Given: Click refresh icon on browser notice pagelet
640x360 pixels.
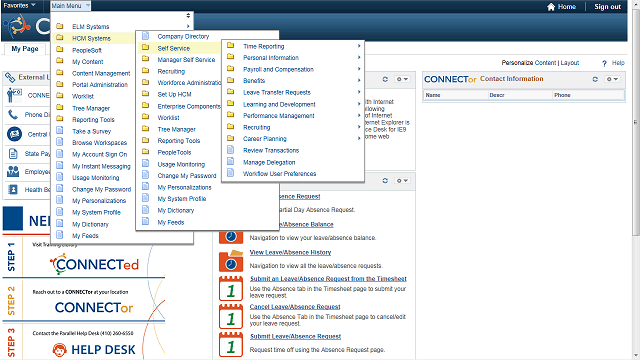Looking at the screenshot, I should tap(385, 79).
